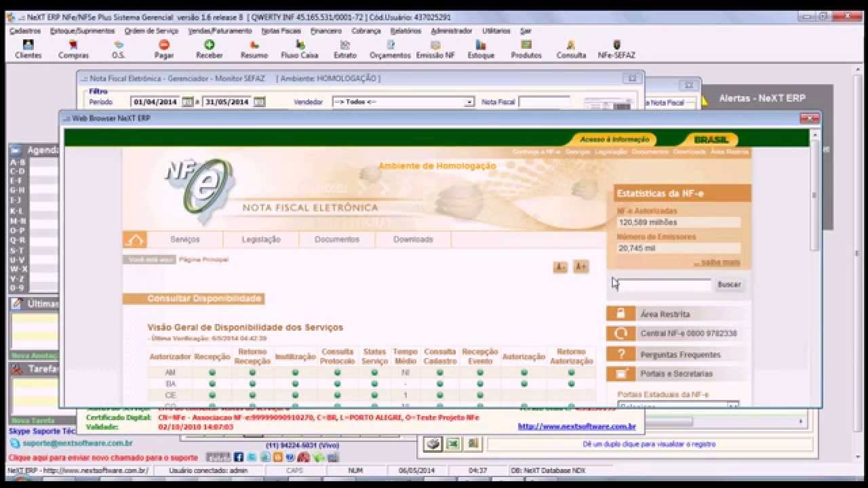This screenshot has width=868, height=488.
Task: Open www.nextsoftware.com.br link
Action: tap(577, 426)
